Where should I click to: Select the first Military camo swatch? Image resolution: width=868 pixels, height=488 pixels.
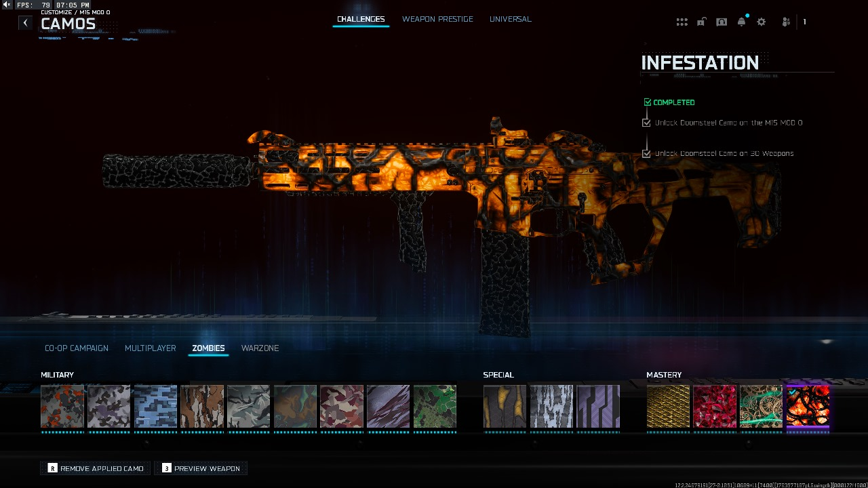point(62,407)
